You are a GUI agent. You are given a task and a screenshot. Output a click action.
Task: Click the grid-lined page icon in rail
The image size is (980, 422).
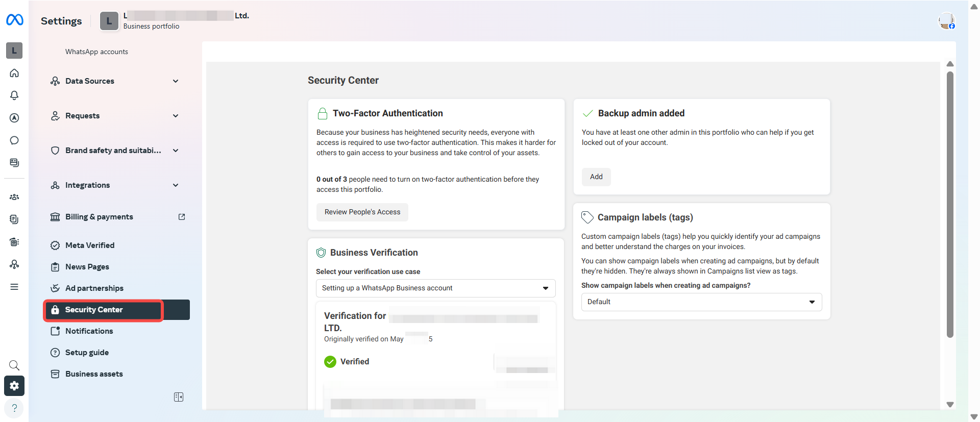[x=14, y=242]
